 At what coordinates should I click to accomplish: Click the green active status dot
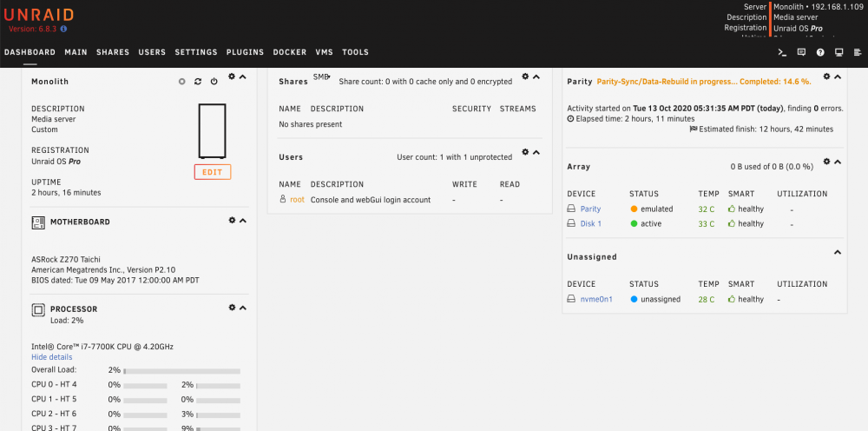634,224
